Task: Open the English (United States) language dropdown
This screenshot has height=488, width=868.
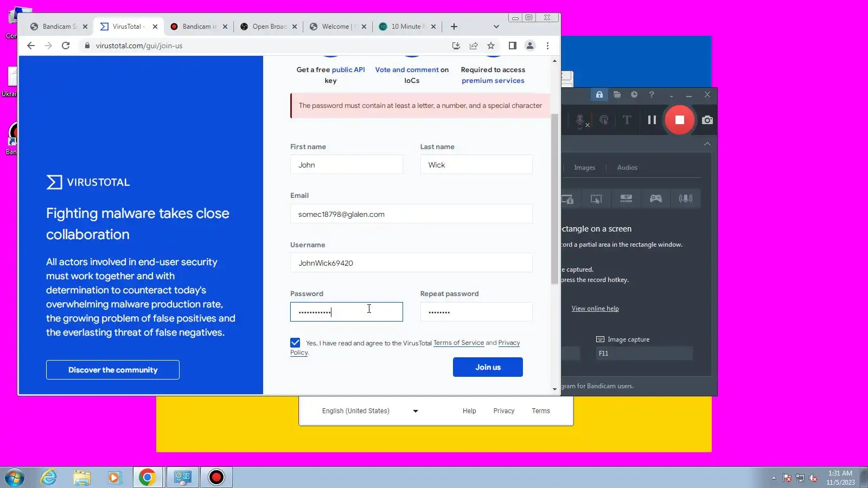Action: coord(370,411)
